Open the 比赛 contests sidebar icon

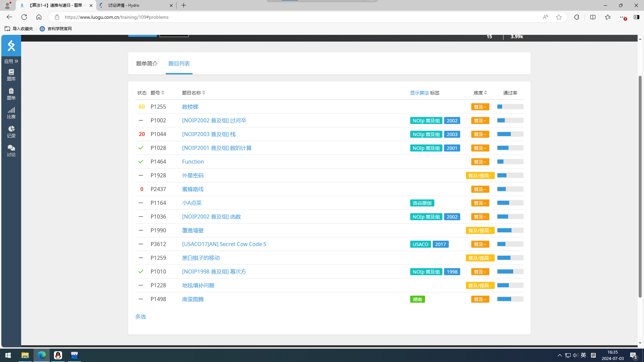click(x=11, y=113)
